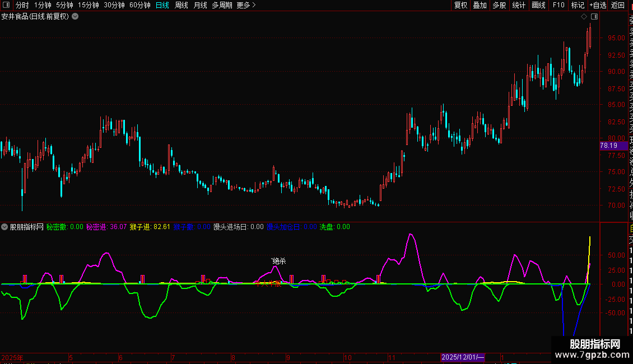Click the 叠加 overlay button
The height and width of the screenshot is (364, 633).
(x=480, y=5)
